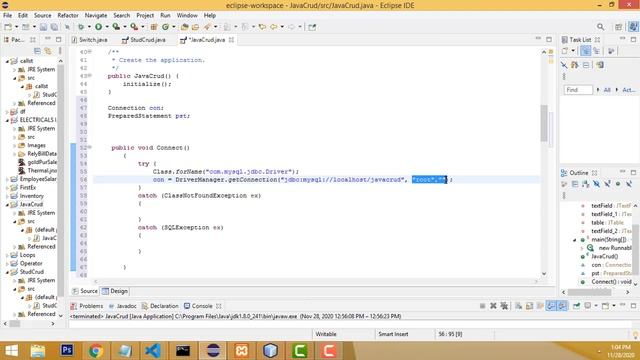640x360 pixels.
Task: Click the Search flashlight icon in the toolbar
Action: click(207, 27)
